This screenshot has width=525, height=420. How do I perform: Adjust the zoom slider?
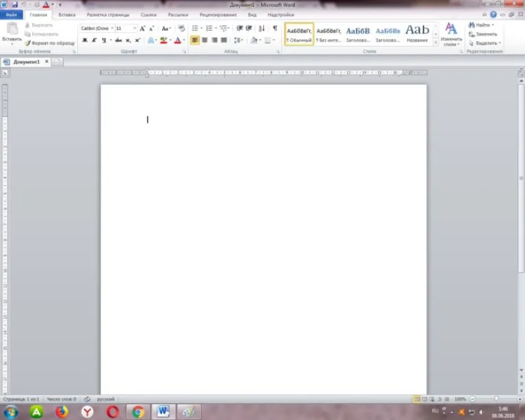496,399
